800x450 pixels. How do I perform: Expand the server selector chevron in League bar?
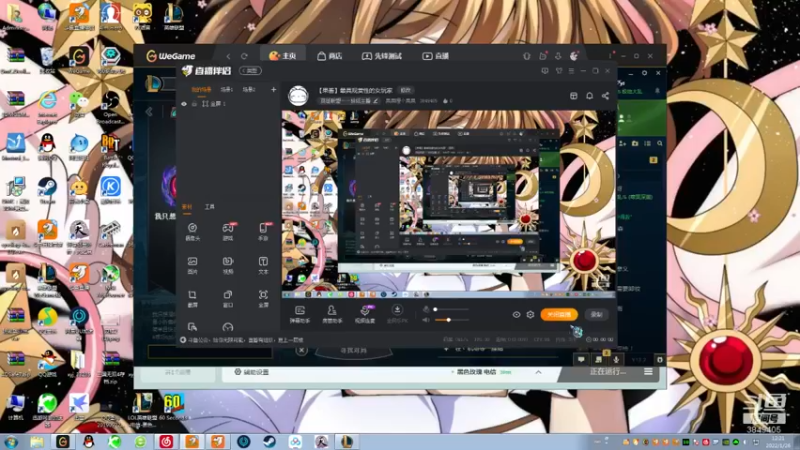[538, 372]
